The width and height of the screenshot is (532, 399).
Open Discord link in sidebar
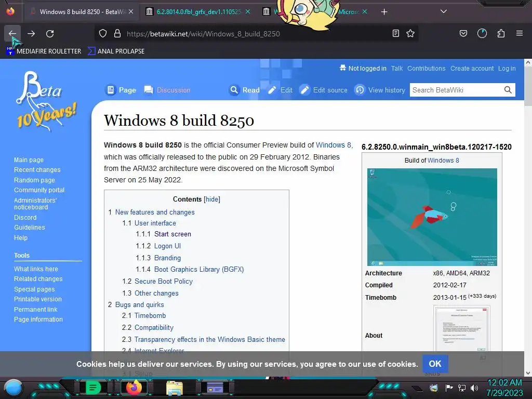[25, 218]
